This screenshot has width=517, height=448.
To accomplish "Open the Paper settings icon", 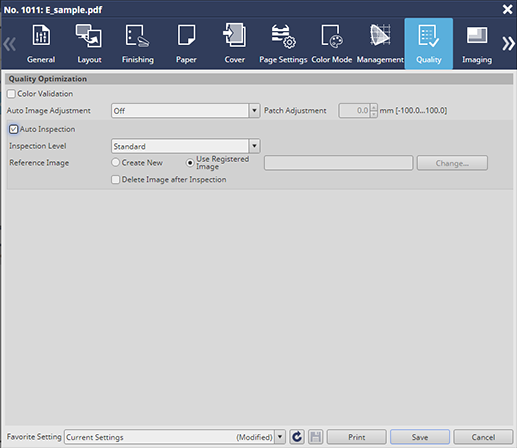I will pyautogui.click(x=186, y=35).
